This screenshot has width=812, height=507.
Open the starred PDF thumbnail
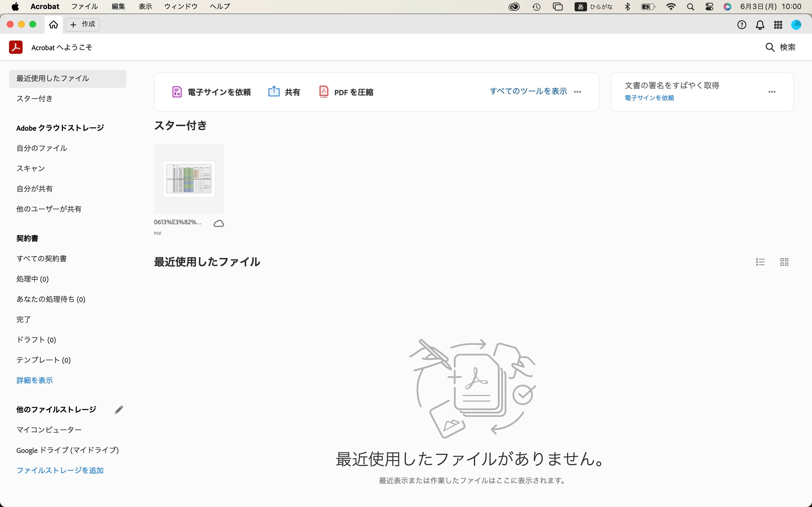coord(189,179)
